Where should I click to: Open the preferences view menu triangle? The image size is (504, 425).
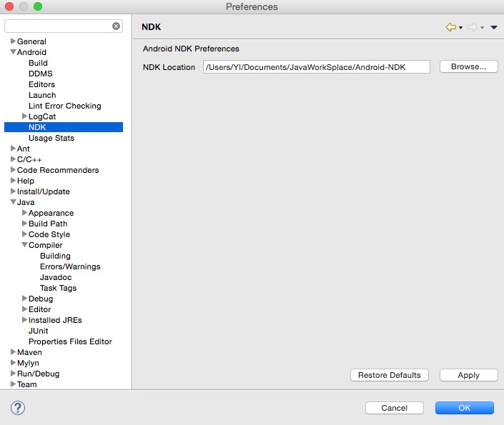493,27
